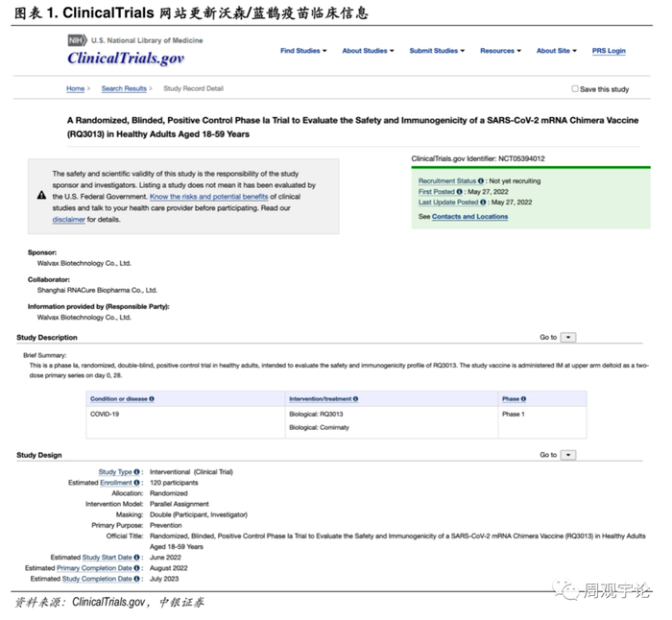The height and width of the screenshot is (620, 672).
Task: Open the Find Studies dropdown menu
Action: 303,51
